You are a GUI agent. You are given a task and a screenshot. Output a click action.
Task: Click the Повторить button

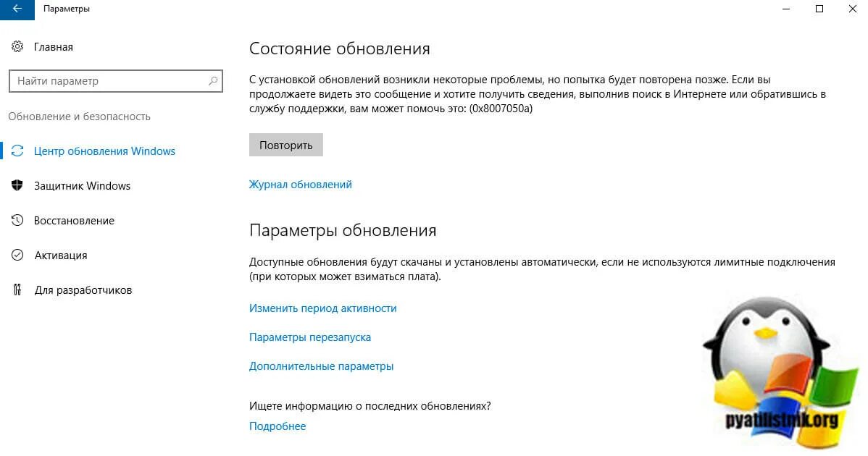(x=285, y=145)
